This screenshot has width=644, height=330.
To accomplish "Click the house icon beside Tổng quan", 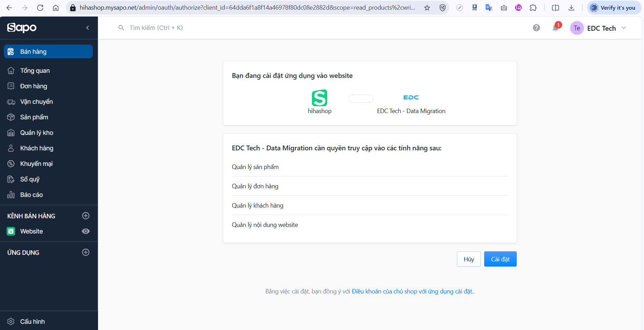I will 11,70.
